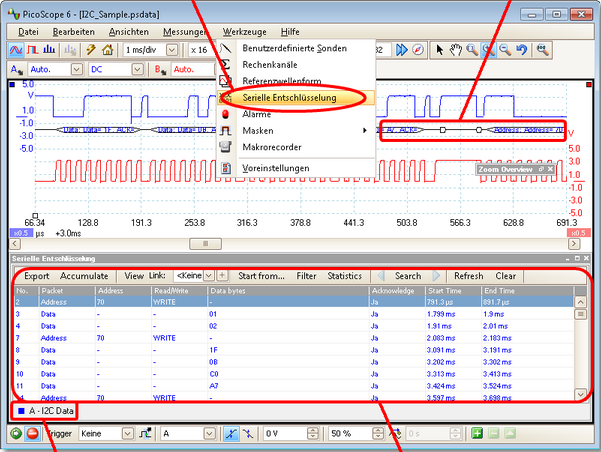Stop capture with red stop button
This screenshot has height=452, width=601.
(x=33, y=434)
